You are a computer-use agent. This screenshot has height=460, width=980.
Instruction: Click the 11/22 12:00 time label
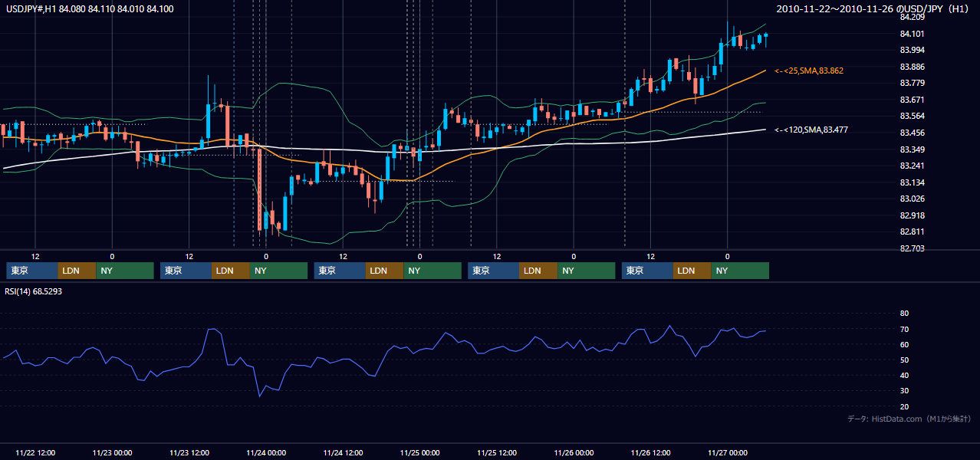coord(35,452)
